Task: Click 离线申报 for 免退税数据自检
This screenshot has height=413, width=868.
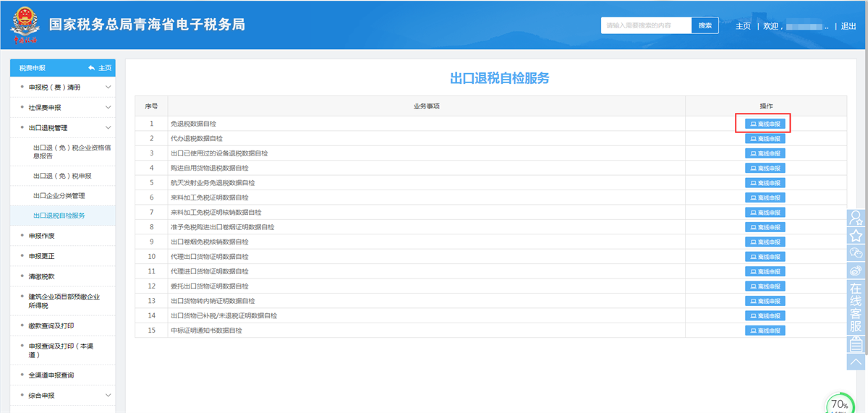Action: [x=765, y=124]
